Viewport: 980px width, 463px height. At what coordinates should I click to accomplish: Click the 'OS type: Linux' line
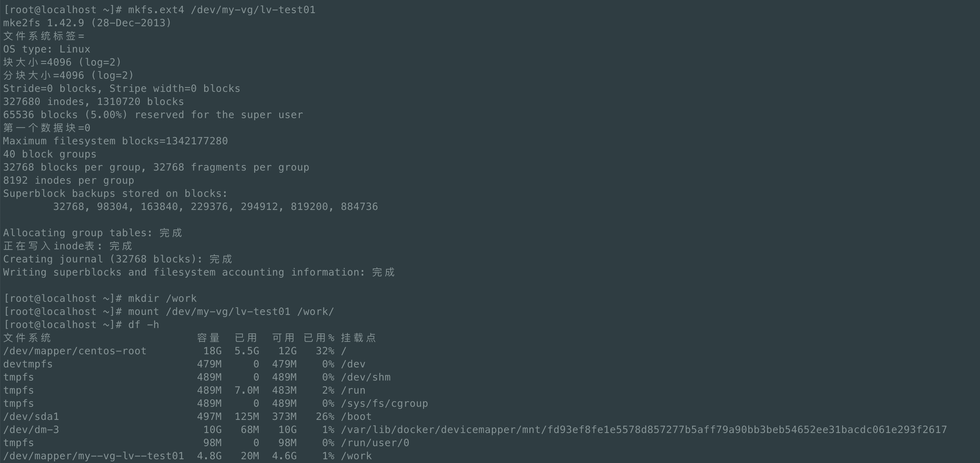click(x=47, y=49)
